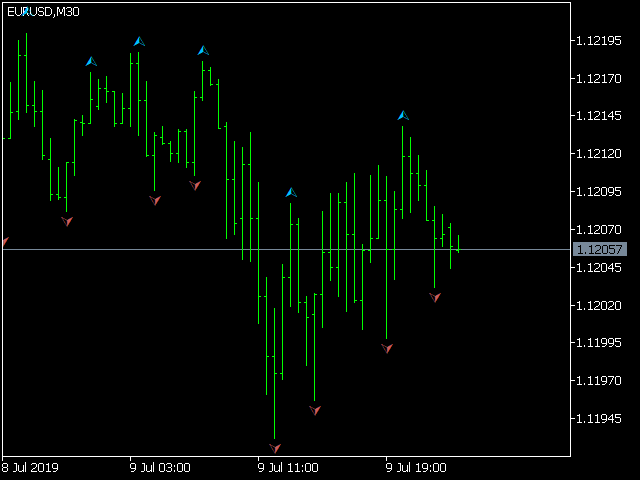Select the red down-arrow just above the 1.11945 level
Viewport: 640px width, 480px height.
(315, 410)
